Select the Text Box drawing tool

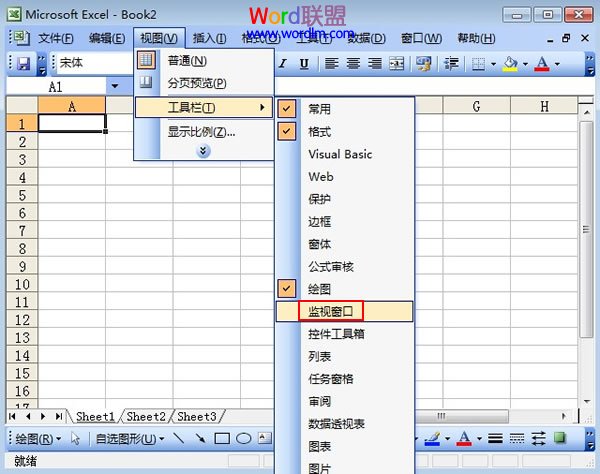(x=265, y=438)
